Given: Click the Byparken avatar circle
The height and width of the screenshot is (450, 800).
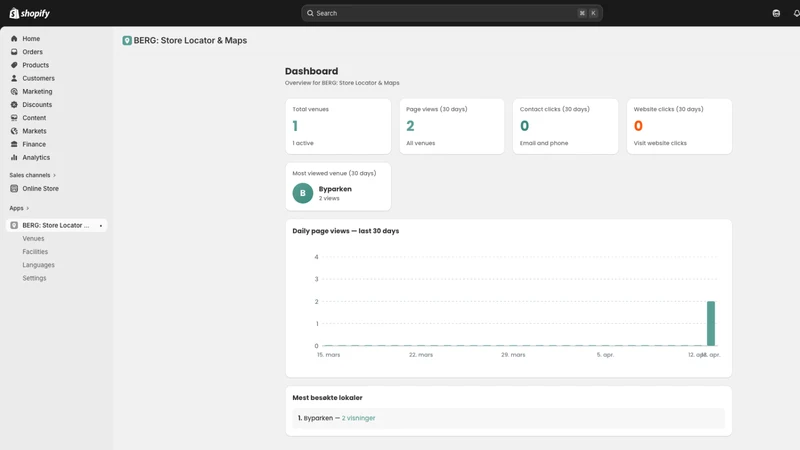Looking at the screenshot, I should pos(303,193).
